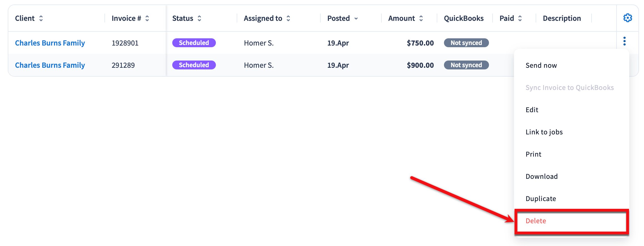Screen dimensions: 644x246
Task: Select Duplicate in the menu
Action: point(541,199)
